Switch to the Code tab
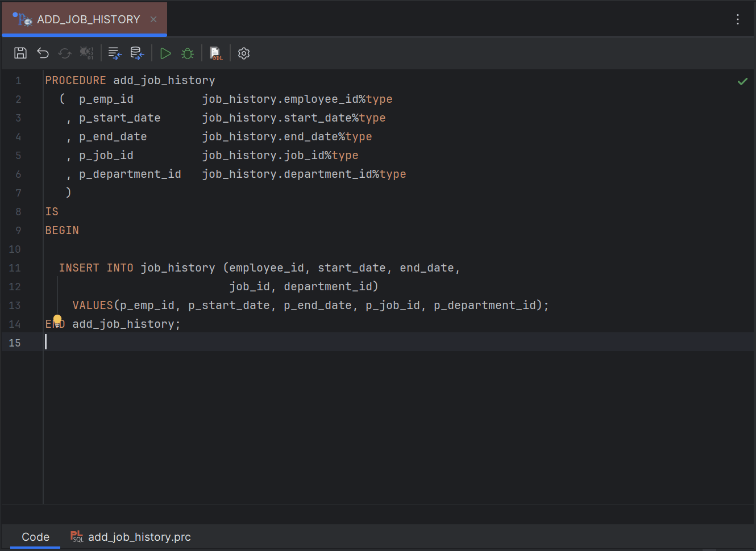 [x=35, y=536]
